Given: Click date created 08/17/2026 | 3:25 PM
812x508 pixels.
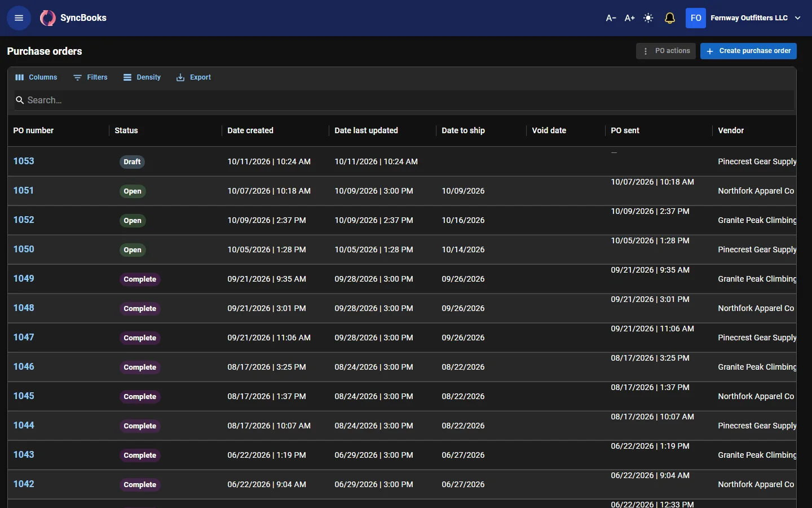Looking at the screenshot, I should (267, 367).
